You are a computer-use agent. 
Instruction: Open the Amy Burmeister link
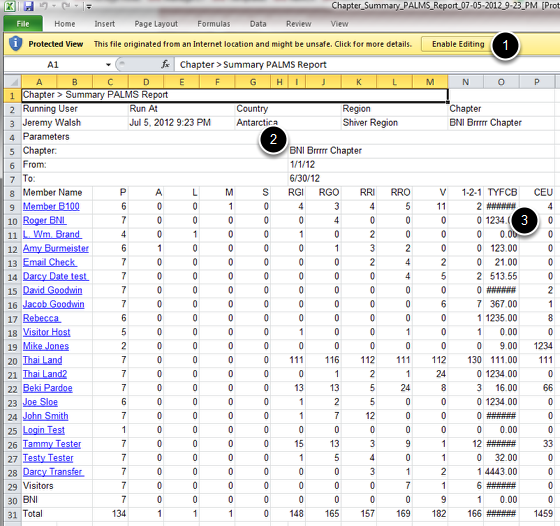[x=56, y=248]
